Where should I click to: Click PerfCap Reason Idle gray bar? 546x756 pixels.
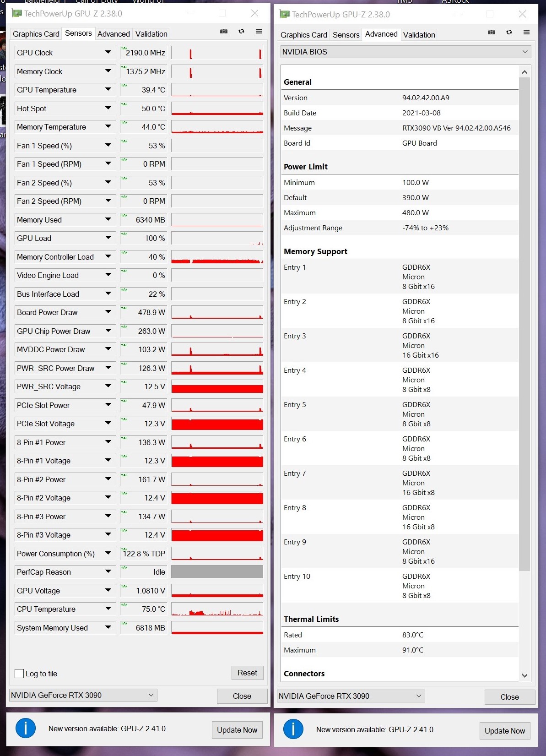[217, 571]
